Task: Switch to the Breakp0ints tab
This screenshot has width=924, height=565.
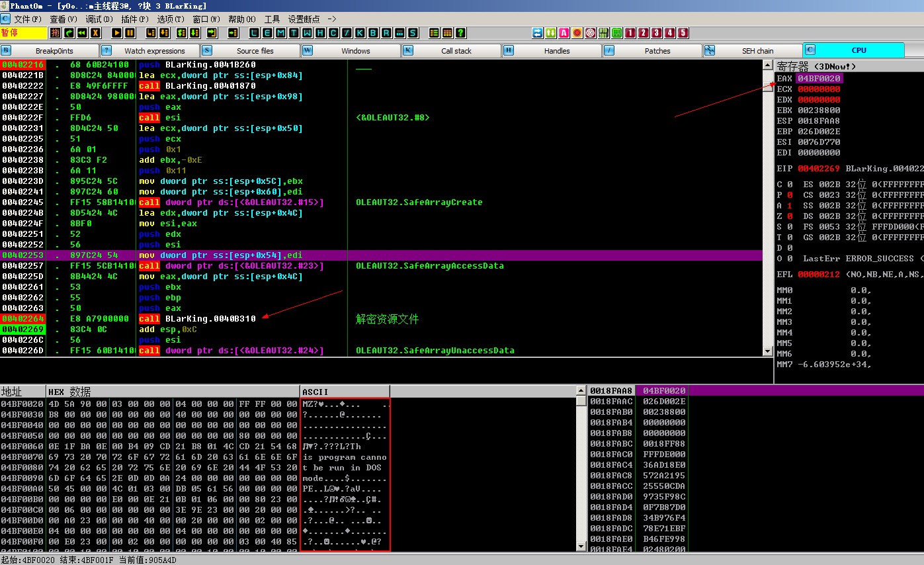Action: click(50, 51)
